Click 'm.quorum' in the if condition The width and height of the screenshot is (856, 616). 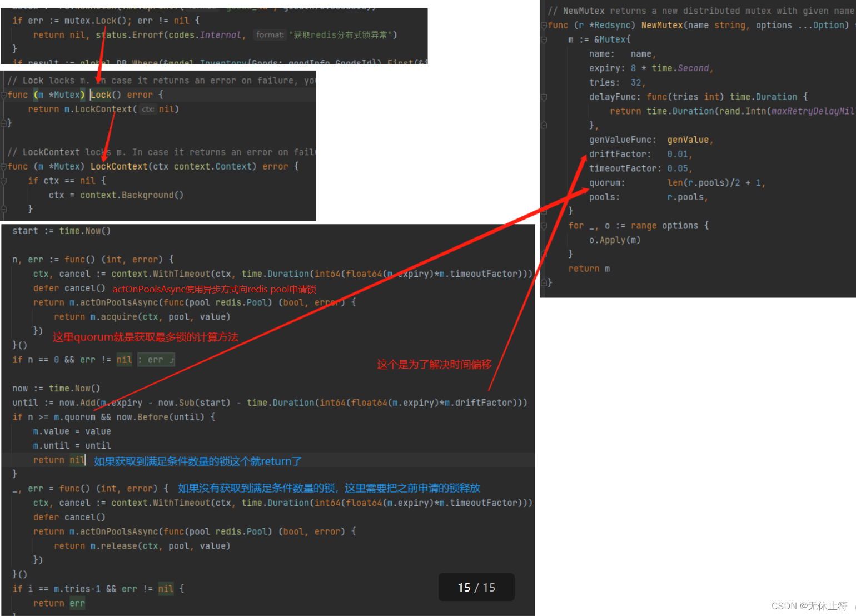pyautogui.click(x=74, y=417)
